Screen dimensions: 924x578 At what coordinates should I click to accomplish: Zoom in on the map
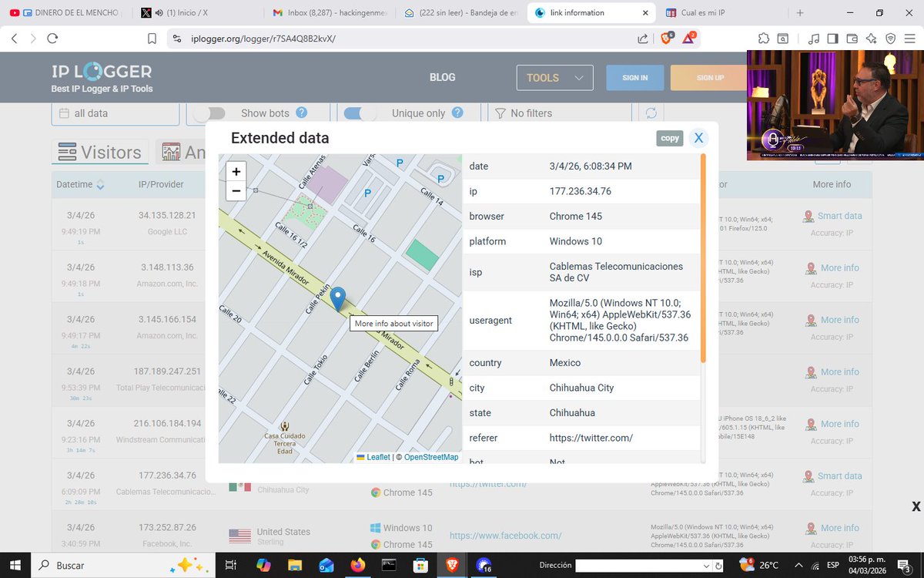tap(236, 172)
